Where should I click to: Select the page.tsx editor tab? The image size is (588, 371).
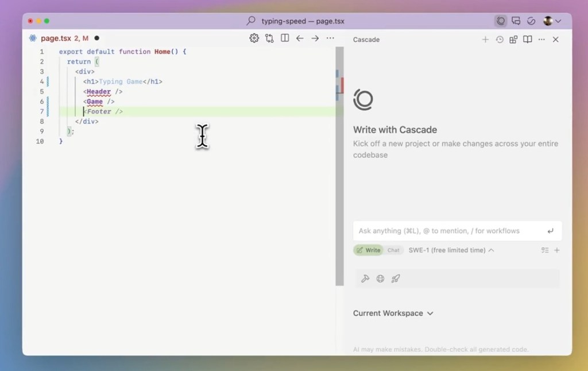[x=56, y=38]
